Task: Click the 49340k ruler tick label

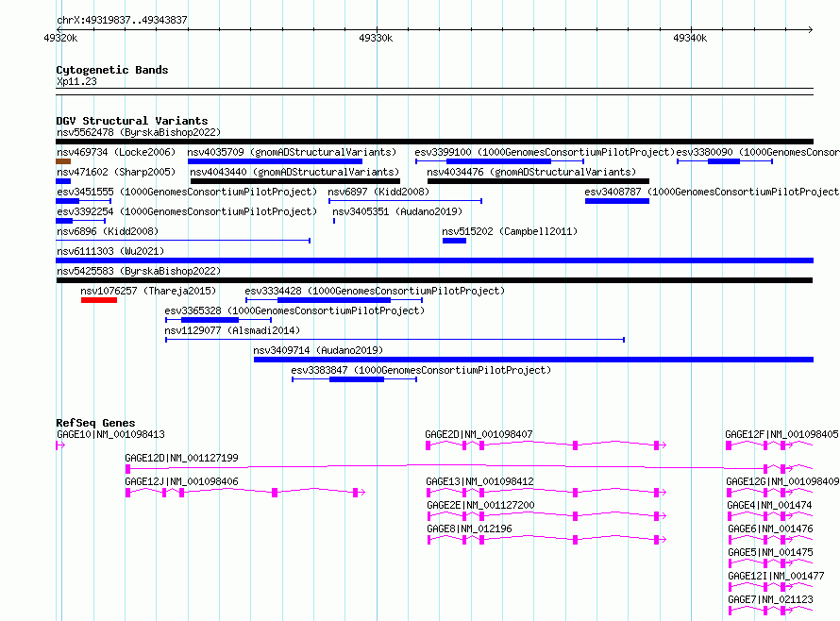Action: point(690,38)
